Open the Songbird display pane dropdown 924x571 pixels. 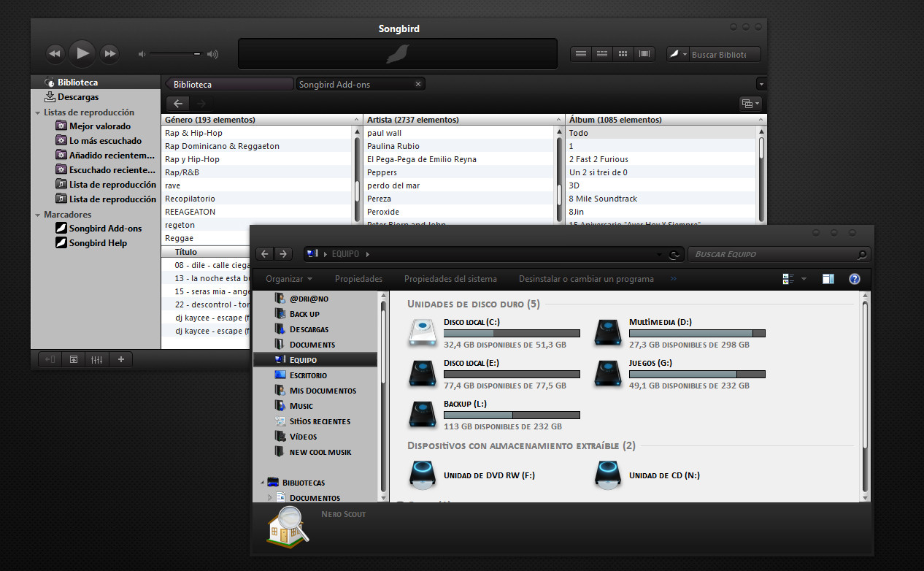[x=750, y=104]
